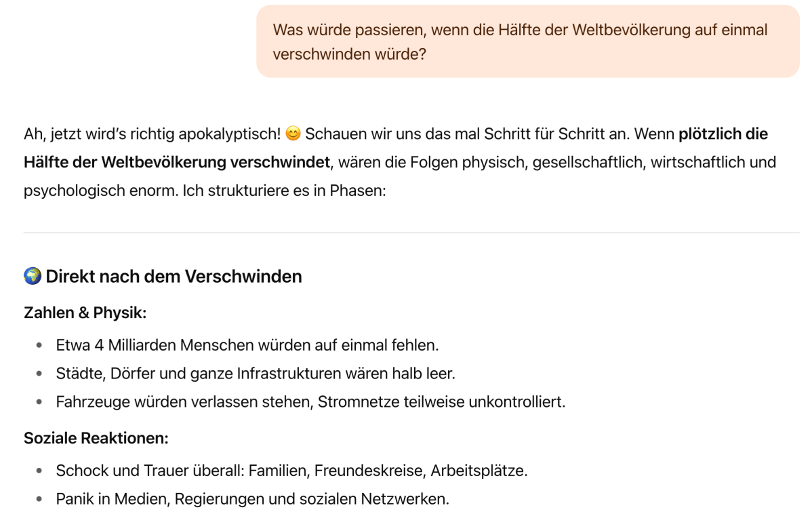
Task: Click "verschwinden würde?" in the user bubble
Action: [x=349, y=54]
